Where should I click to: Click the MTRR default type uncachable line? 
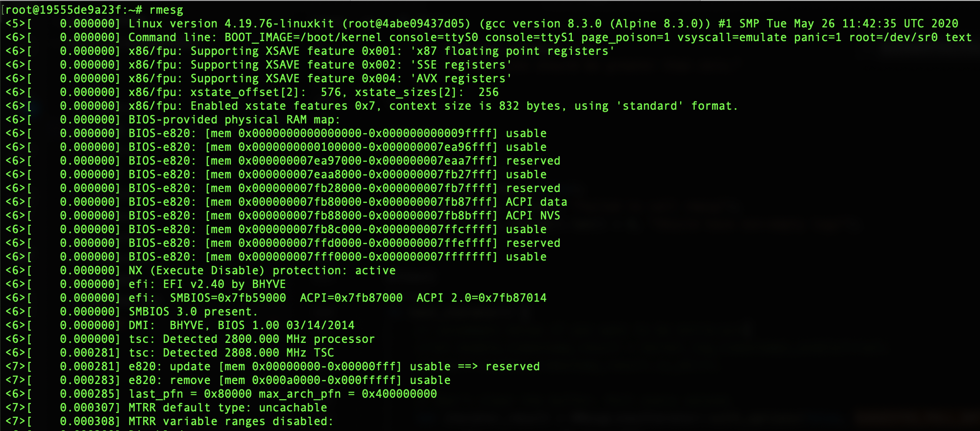click(x=227, y=407)
